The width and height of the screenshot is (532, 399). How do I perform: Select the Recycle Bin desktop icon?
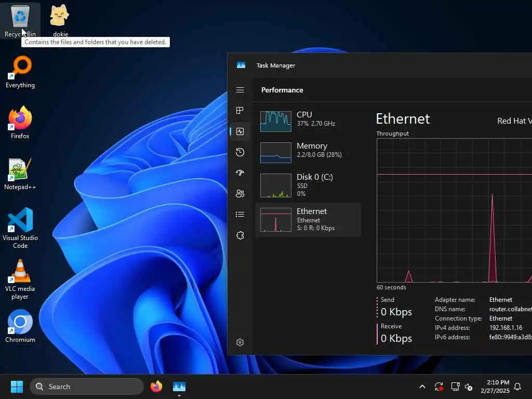point(20,20)
